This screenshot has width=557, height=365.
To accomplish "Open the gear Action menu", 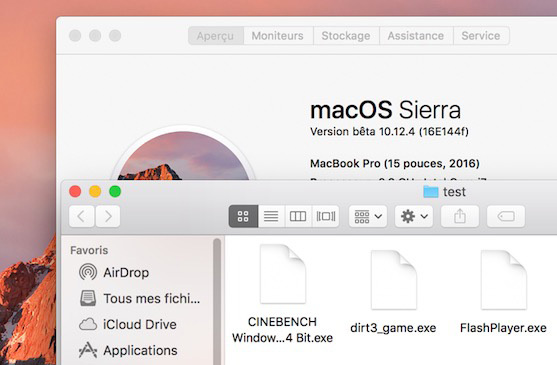I will point(414,216).
